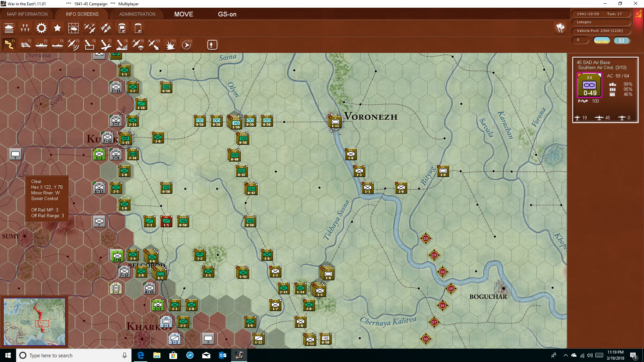Select Air Transfer mode F10

click(x=154, y=45)
